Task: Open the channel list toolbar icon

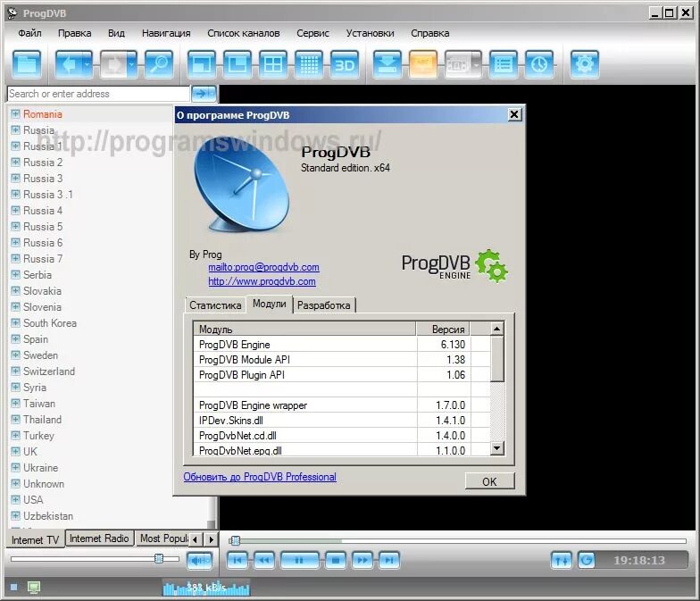Action: pyautogui.click(x=504, y=64)
